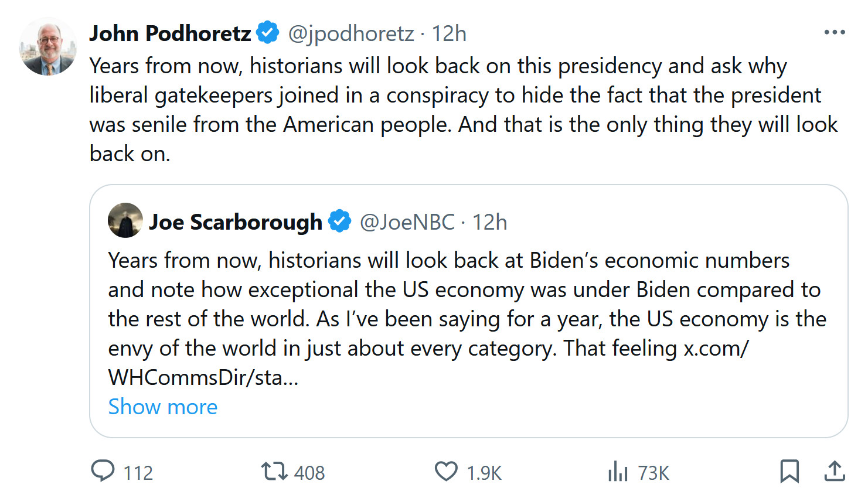Click John Podhoretz's verified badge
Screen dimensions: 868x498
[x=268, y=32]
